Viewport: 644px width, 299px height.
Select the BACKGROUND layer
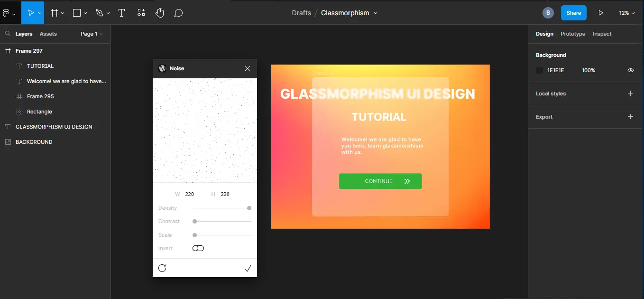pyautogui.click(x=55, y=142)
